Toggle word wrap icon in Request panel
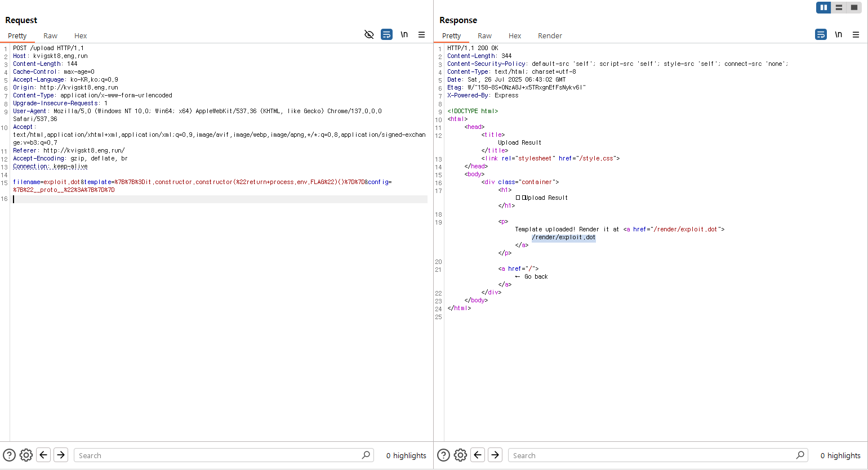The image size is (868, 470). click(x=386, y=35)
